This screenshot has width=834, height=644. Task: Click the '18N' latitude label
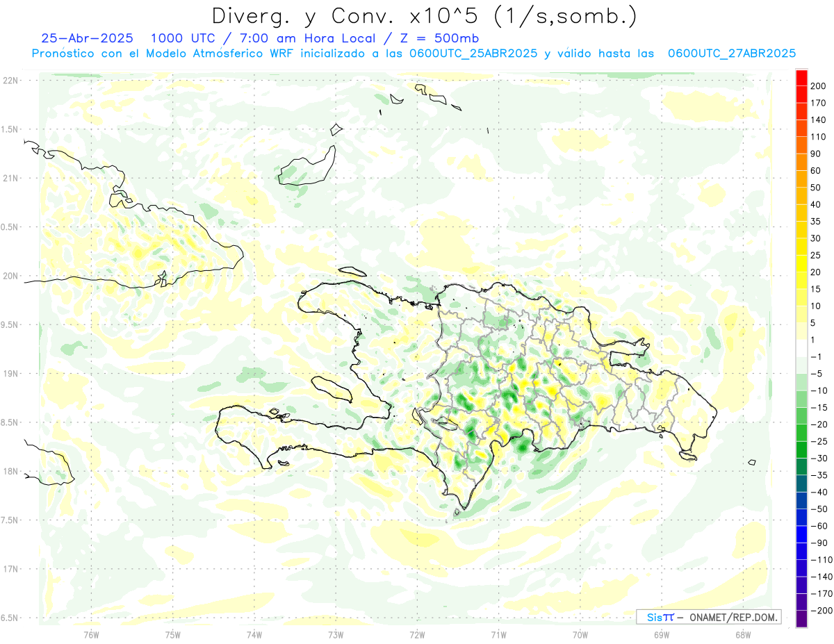[10, 472]
